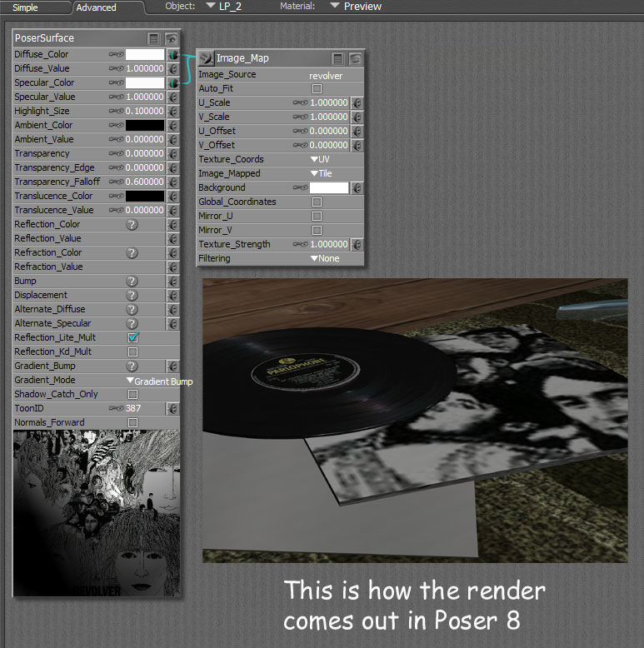This screenshot has height=648, width=644.
Task: Click the Image_Map node output plug icon
Action: 207,58
